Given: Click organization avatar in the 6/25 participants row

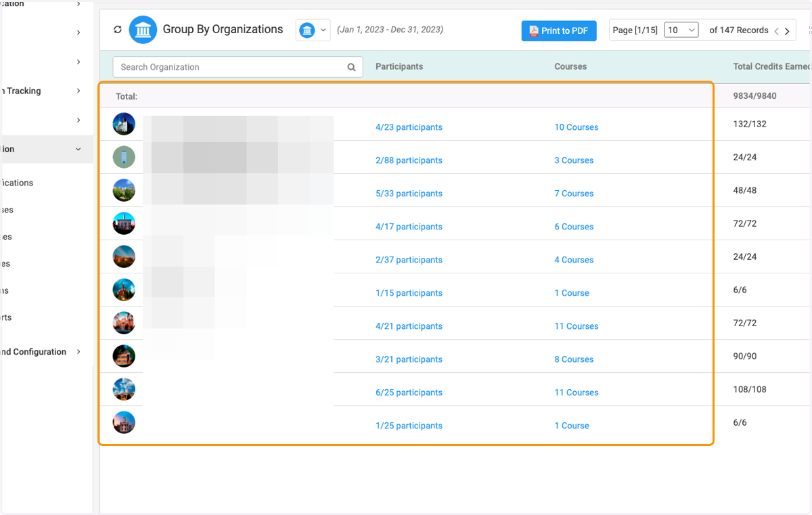Looking at the screenshot, I should pos(124,389).
